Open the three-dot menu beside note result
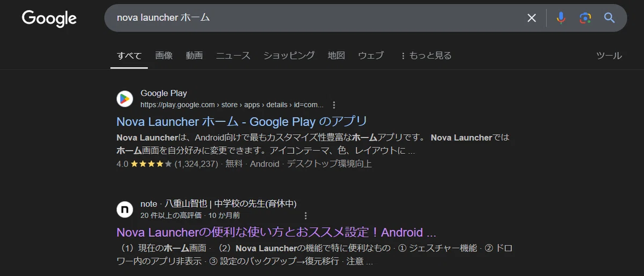Screen dimensions: 644x276 [305, 215]
